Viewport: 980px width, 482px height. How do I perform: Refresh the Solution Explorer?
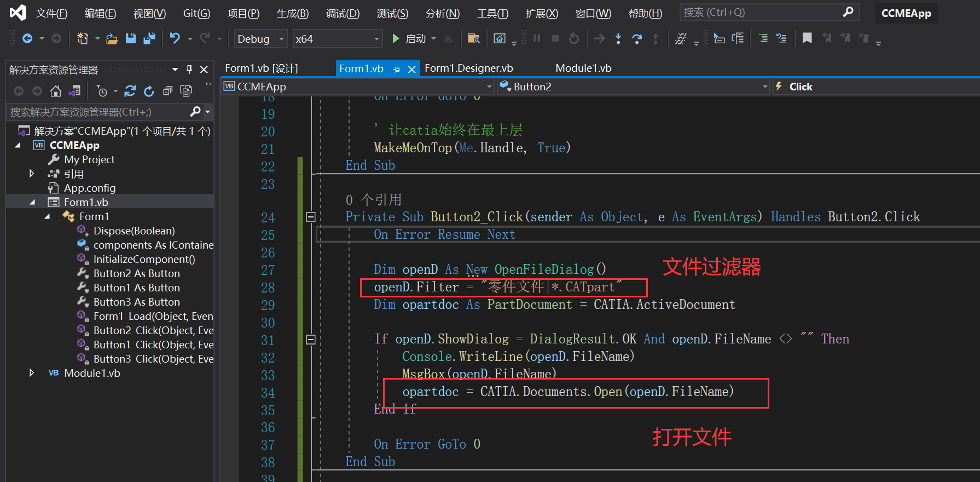tap(149, 91)
